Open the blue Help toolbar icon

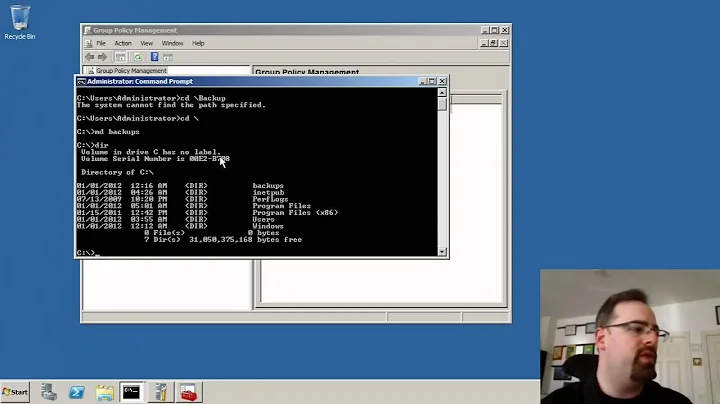pos(155,57)
